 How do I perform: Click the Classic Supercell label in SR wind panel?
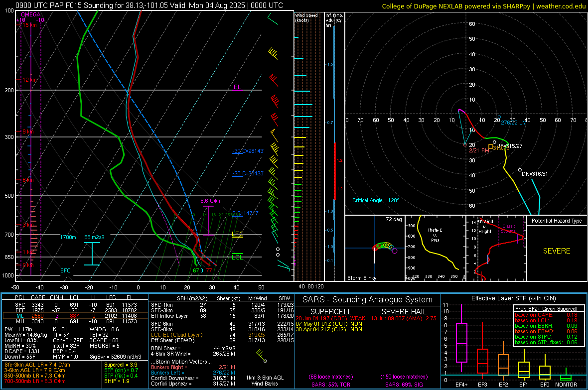509,229
